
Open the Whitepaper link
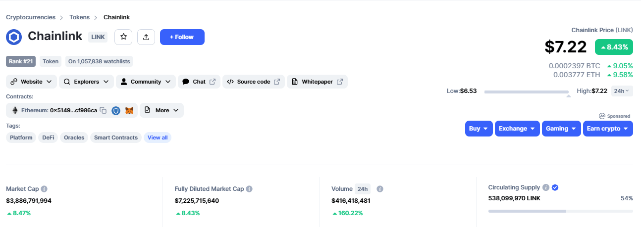(317, 82)
